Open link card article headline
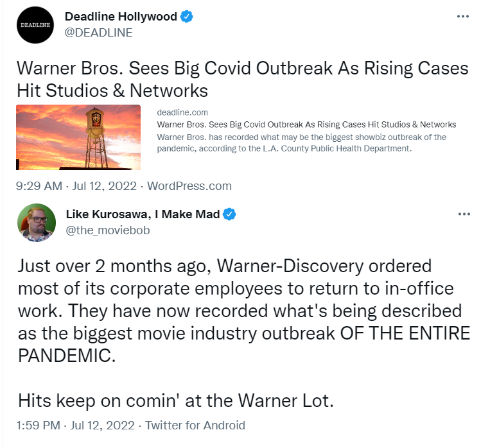The height and width of the screenshot is (448, 481). tap(306, 125)
